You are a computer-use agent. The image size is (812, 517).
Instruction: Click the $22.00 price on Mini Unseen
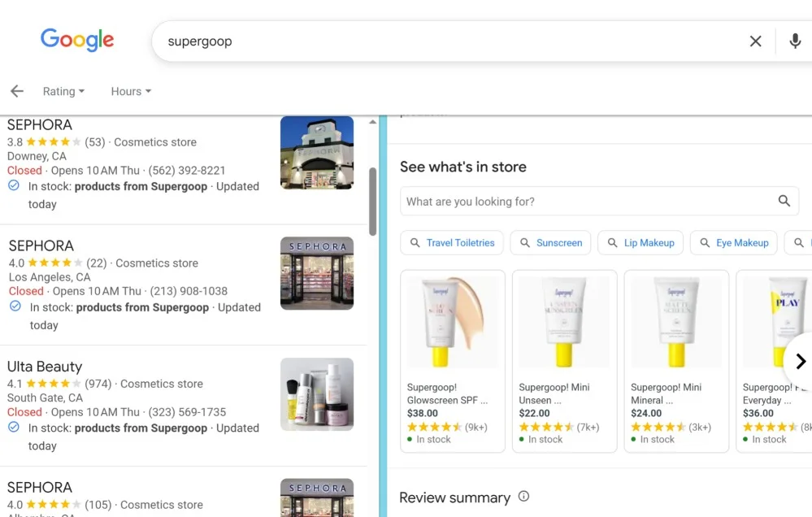point(535,414)
